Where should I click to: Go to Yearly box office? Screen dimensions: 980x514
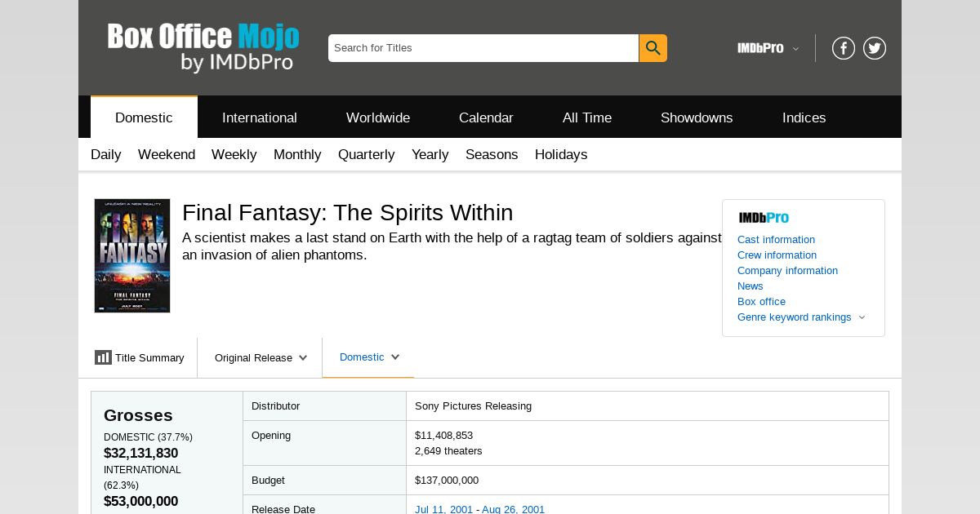click(x=430, y=154)
